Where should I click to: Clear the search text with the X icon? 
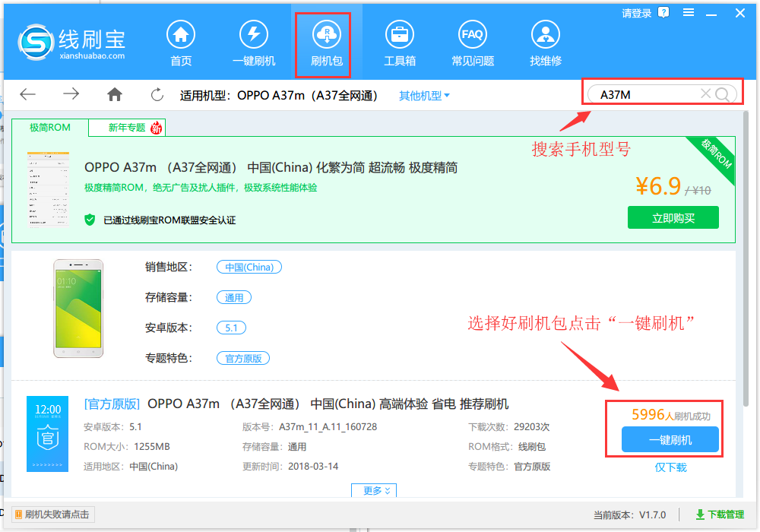(x=706, y=93)
